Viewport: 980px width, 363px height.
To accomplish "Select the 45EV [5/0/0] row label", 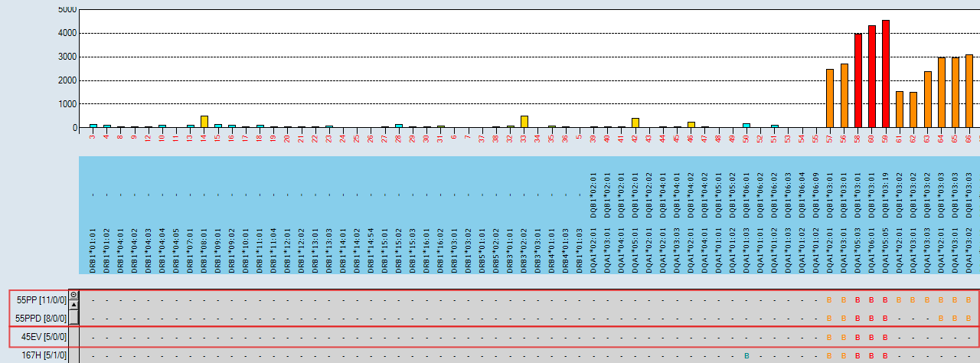I will [44, 337].
